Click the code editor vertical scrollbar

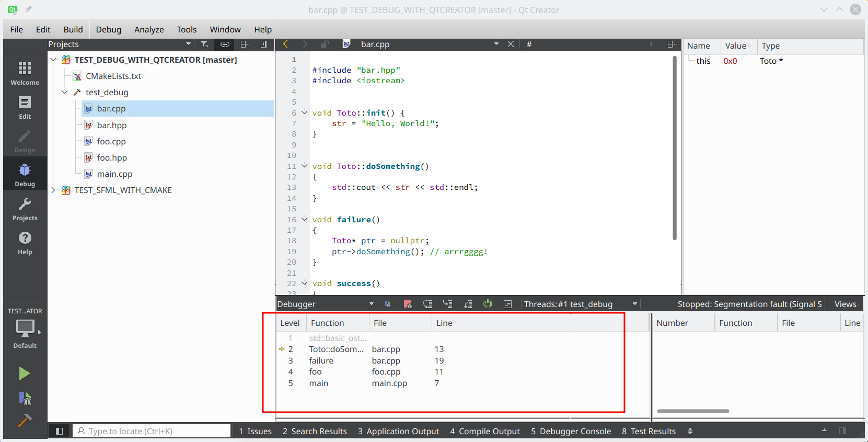[x=675, y=148]
